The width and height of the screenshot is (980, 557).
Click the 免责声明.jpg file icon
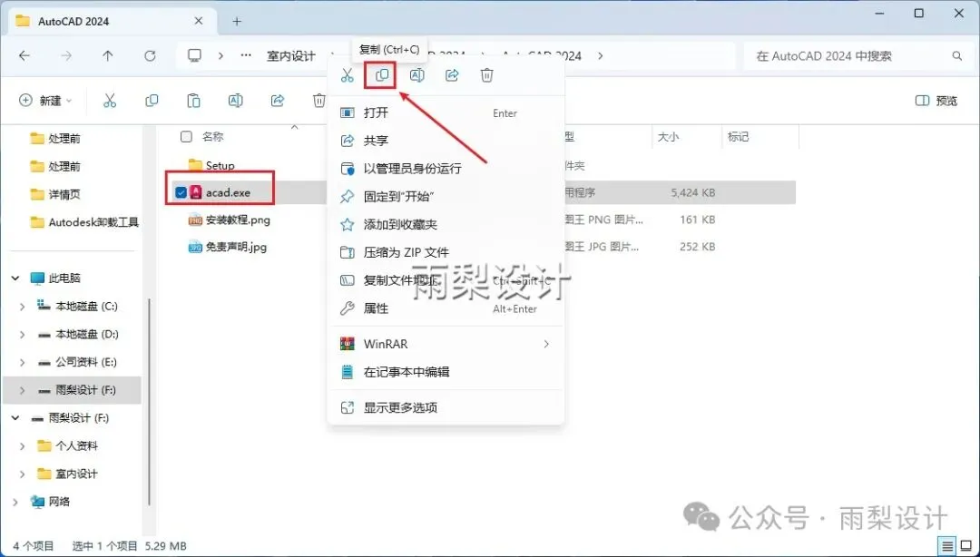point(196,247)
